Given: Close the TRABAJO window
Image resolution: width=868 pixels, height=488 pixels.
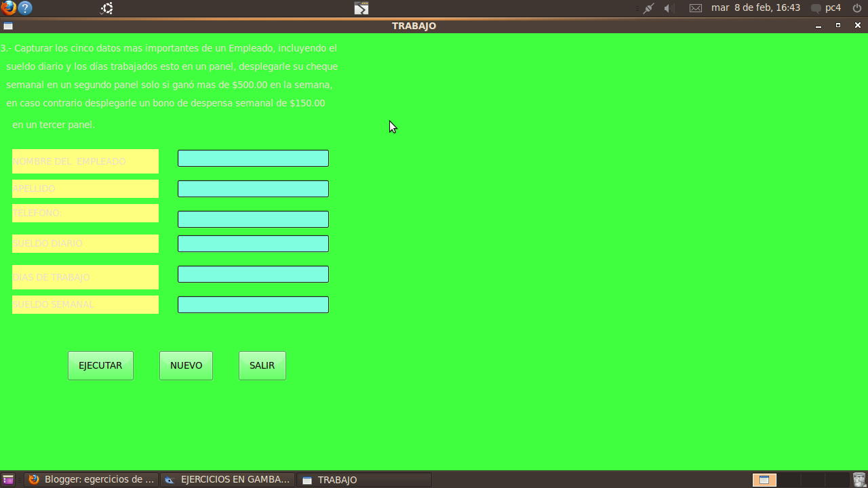Looking at the screenshot, I should point(858,26).
